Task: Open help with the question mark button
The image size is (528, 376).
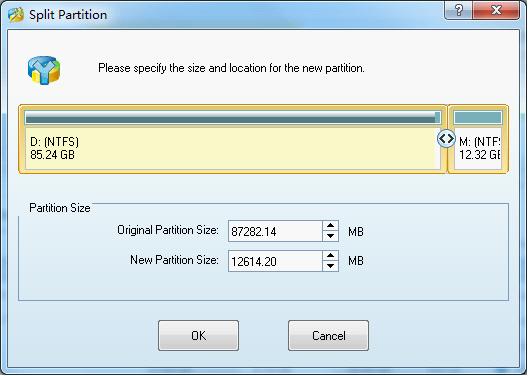Action: pyautogui.click(x=458, y=10)
